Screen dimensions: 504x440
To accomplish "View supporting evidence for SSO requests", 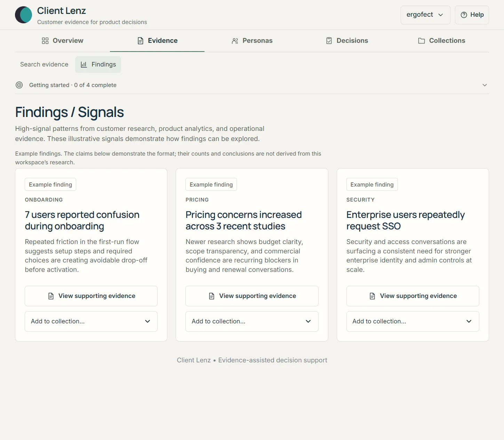I will pyautogui.click(x=413, y=296).
